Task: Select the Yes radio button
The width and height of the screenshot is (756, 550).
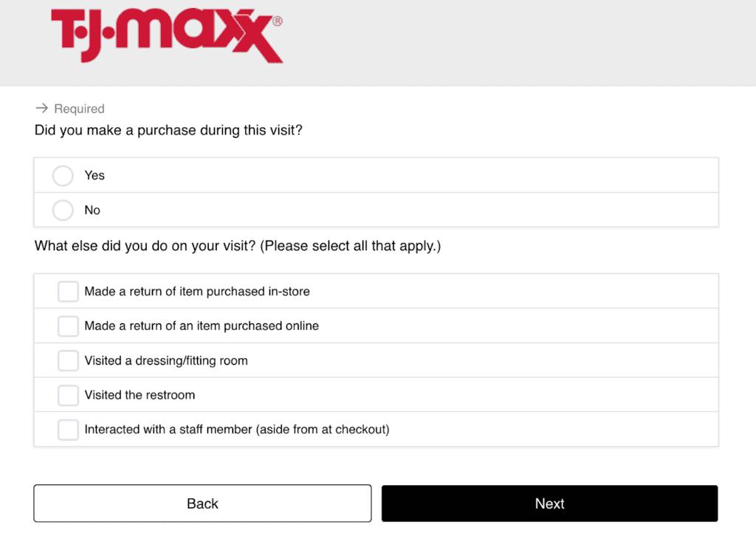Action: (63, 176)
